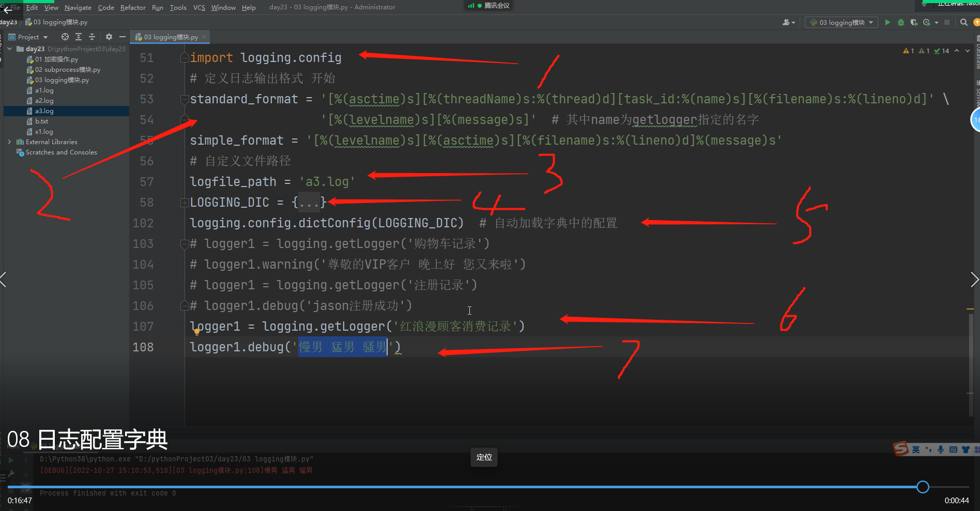Open Project panel settings gear
The height and width of the screenshot is (511, 980).
tap(109, 37)
